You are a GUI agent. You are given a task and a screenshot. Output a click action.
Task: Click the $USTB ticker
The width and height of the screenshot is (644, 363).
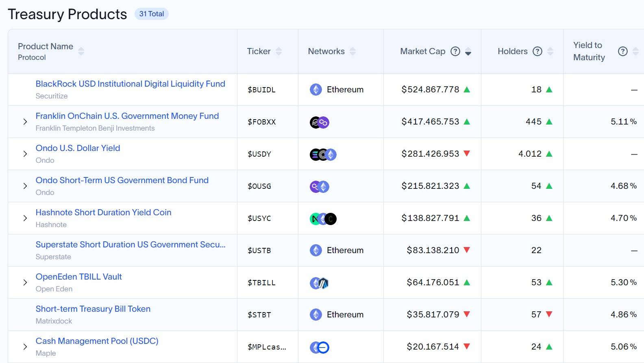point(259,250)
